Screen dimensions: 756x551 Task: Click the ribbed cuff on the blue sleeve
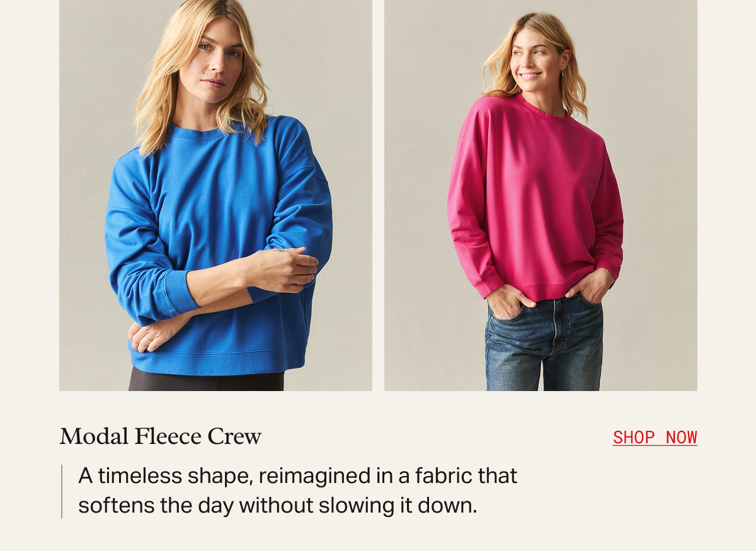(x=183, y=293)
